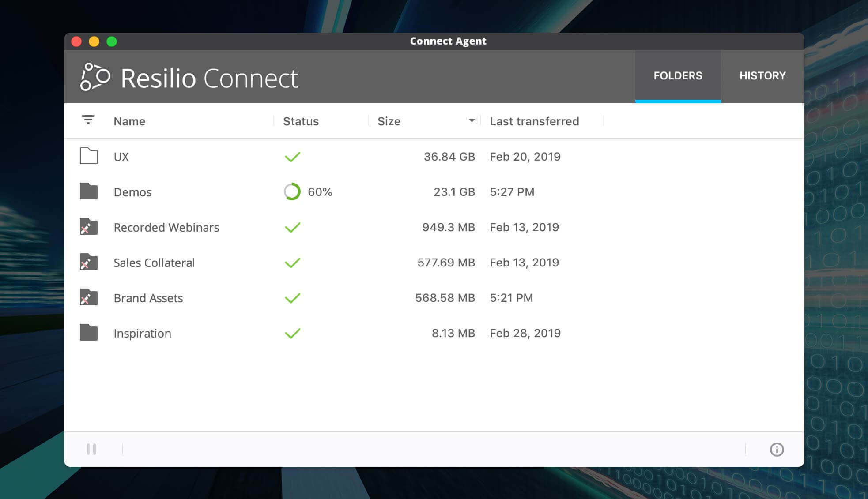Select the Sales Collateral folder name
The height and width of the screenshot is (499, 868).
point(154,263)
